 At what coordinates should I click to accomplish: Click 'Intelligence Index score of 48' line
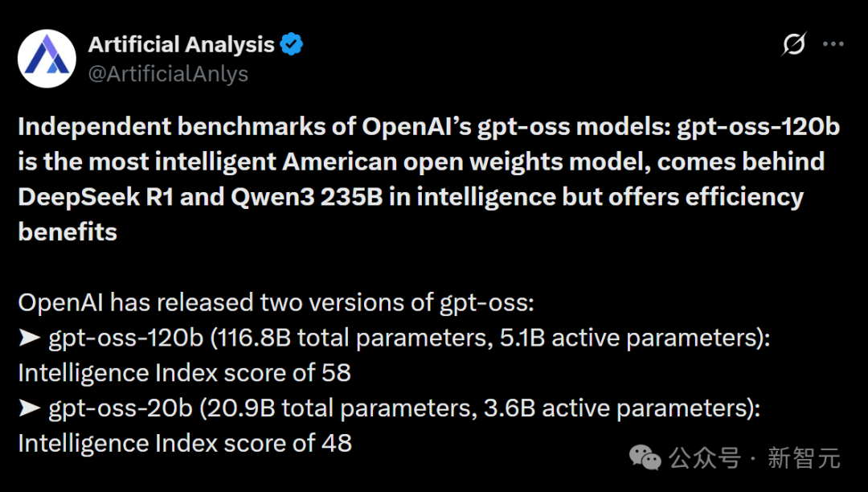pyautogui.click(x=185, y=443)
